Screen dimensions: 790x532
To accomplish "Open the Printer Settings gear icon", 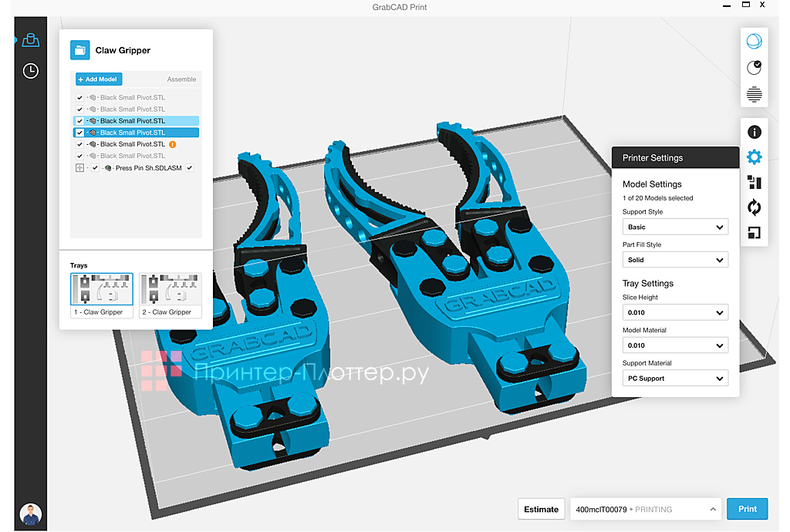I will pyautogui.click(x=755, y=157).
